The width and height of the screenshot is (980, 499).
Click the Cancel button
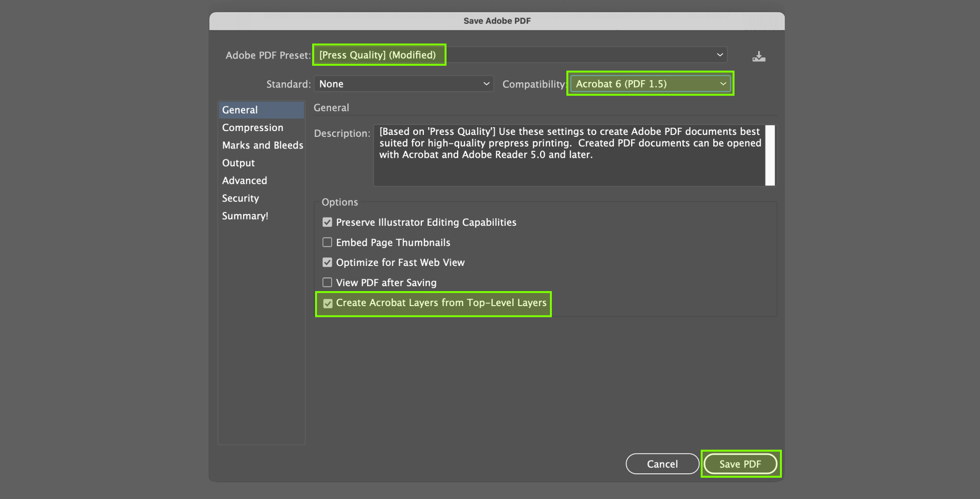pos(662,464)
